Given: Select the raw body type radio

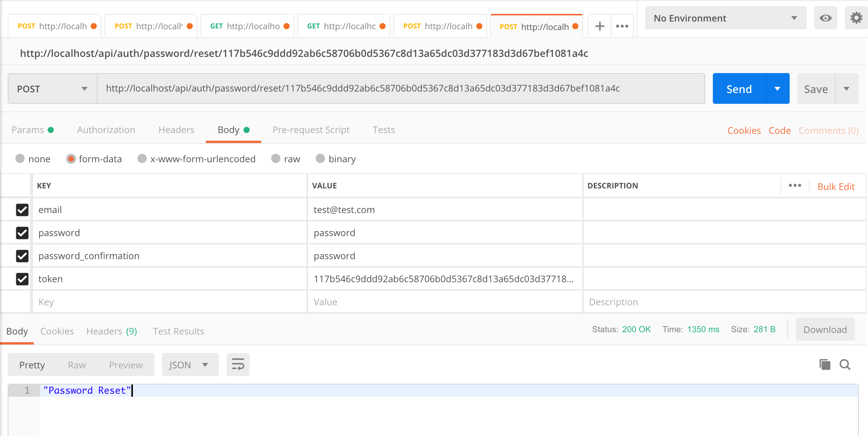Looking at the screenshot, I should (x=276, y=159).
